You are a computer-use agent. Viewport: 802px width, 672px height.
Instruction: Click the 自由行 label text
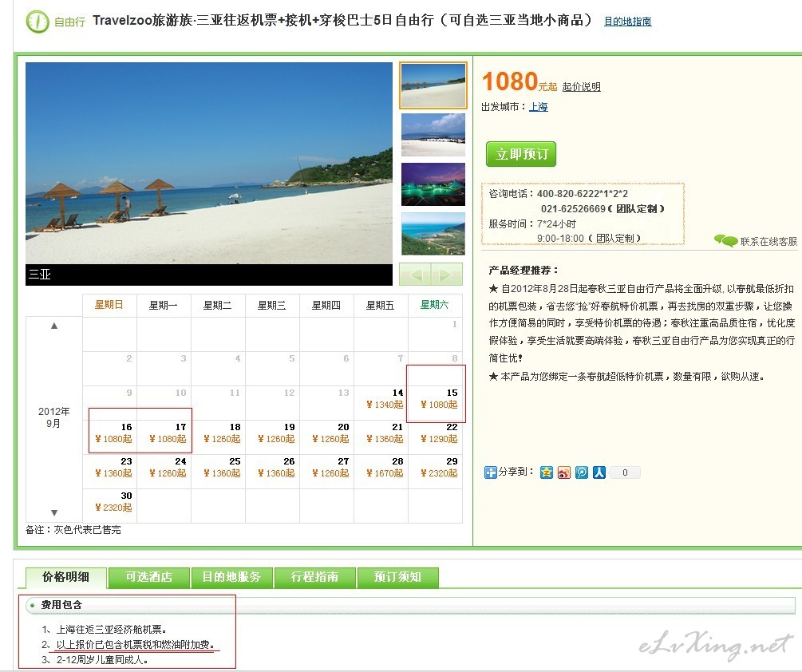pyautogui.click(x=69, y=22)
